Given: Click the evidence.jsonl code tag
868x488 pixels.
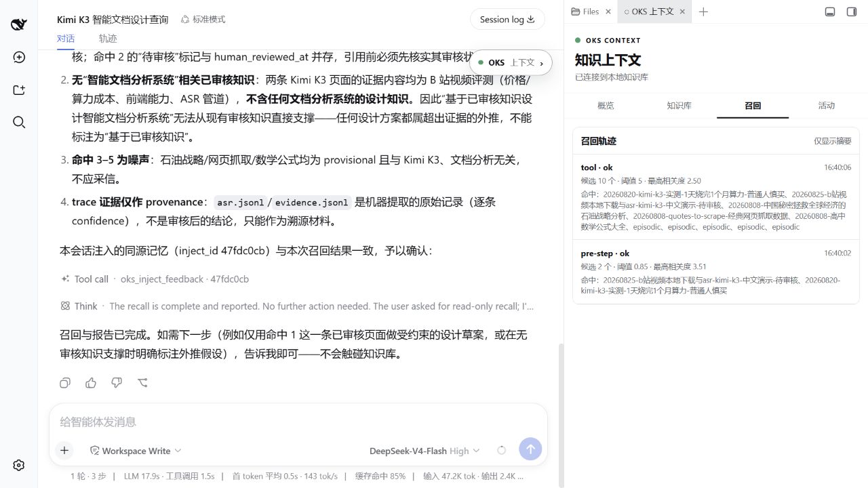Looking at the screenshot, I should [x=313, y=202].
